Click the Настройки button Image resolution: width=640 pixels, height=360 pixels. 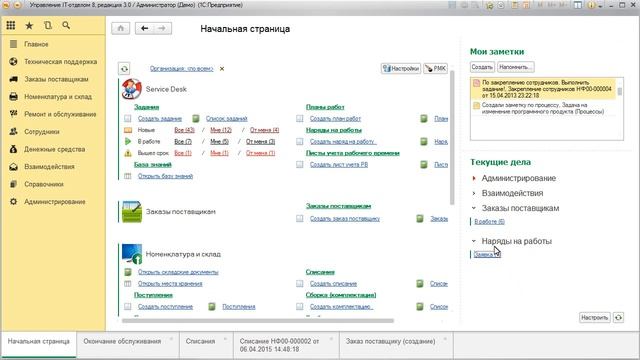pyautogui.click(x=400, y=69)
